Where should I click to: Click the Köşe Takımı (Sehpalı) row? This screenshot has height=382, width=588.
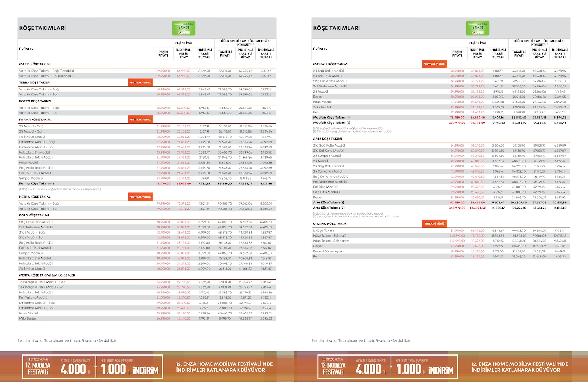[441, 236]
